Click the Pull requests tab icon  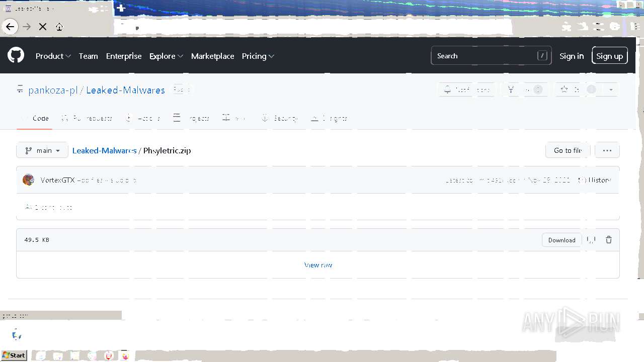[65, 118]
